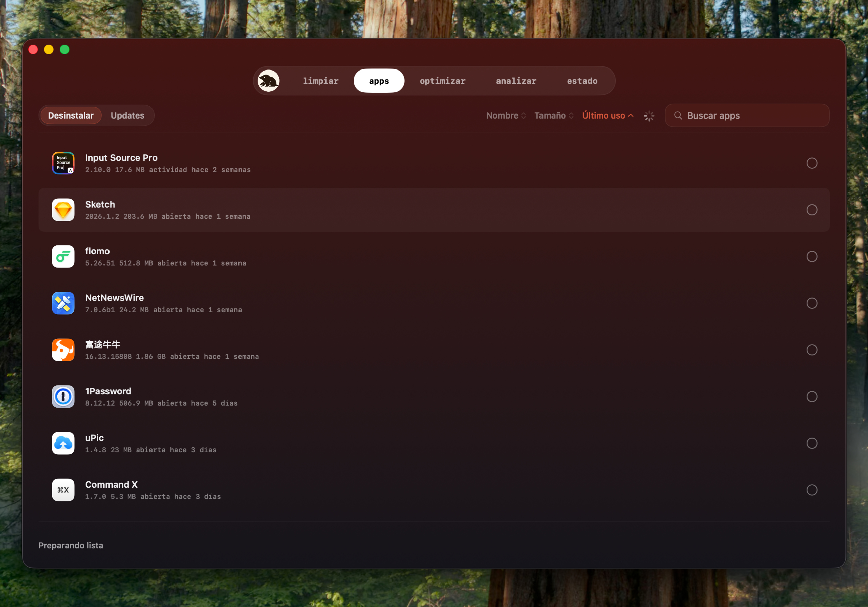Click the Sketch details line with 203.6 MB

pyautogui.click(x=168, y=216)
